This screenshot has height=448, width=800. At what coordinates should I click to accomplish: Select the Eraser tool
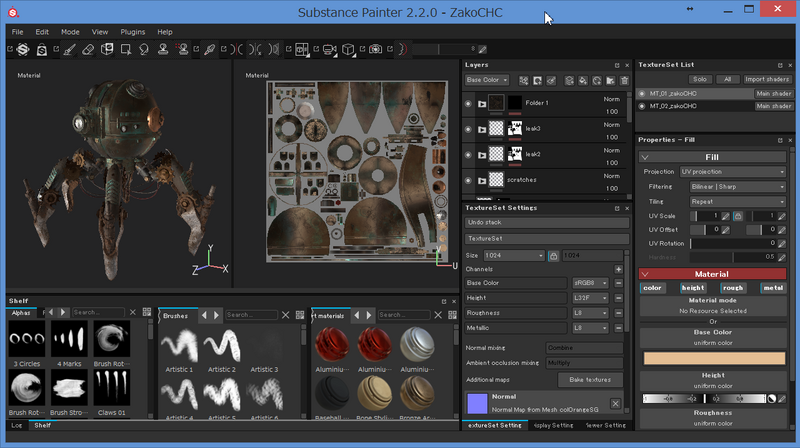click(x=88, y=49)
